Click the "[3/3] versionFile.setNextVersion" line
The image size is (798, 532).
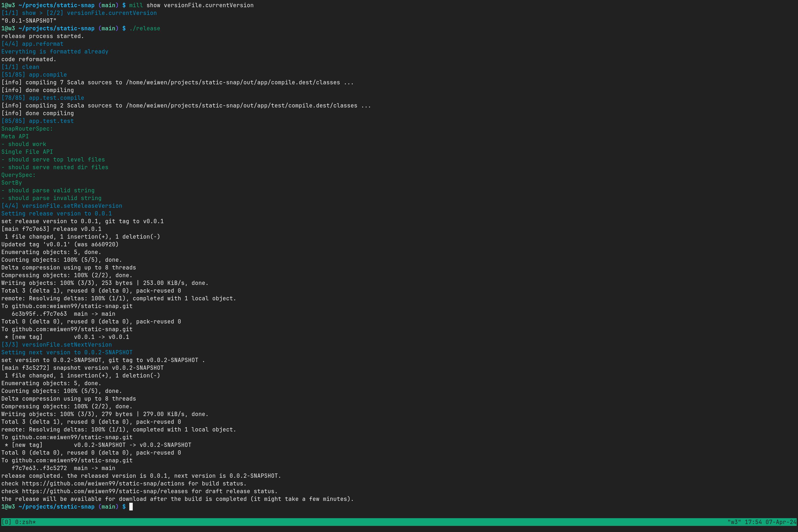point(56,345)
